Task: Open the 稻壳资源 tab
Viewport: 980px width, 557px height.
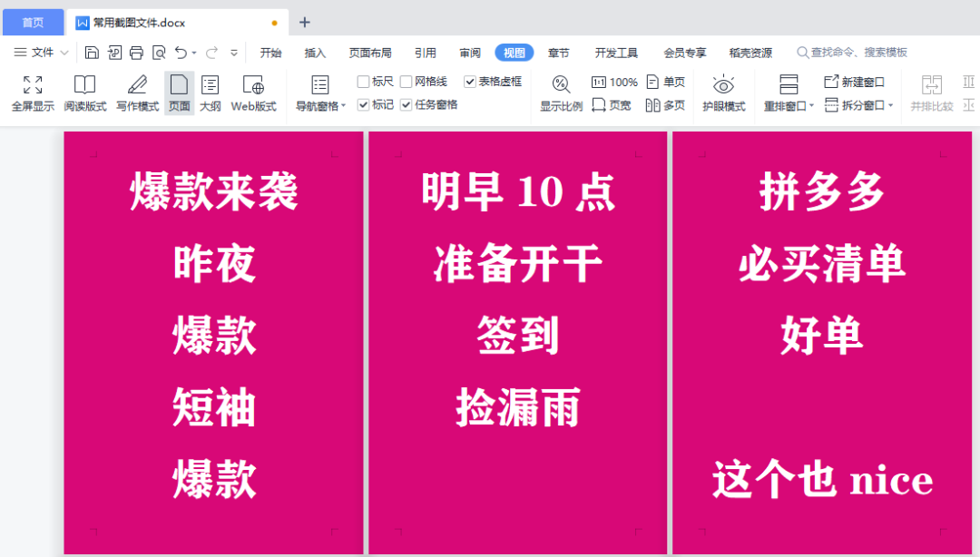Action: (750, 53)
